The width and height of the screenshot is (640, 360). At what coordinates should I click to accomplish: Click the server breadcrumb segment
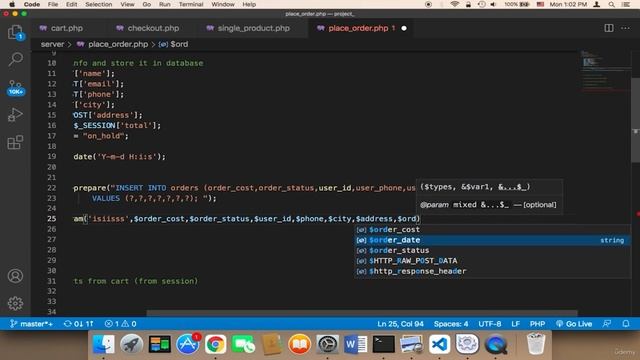click(x=52, y=44)
